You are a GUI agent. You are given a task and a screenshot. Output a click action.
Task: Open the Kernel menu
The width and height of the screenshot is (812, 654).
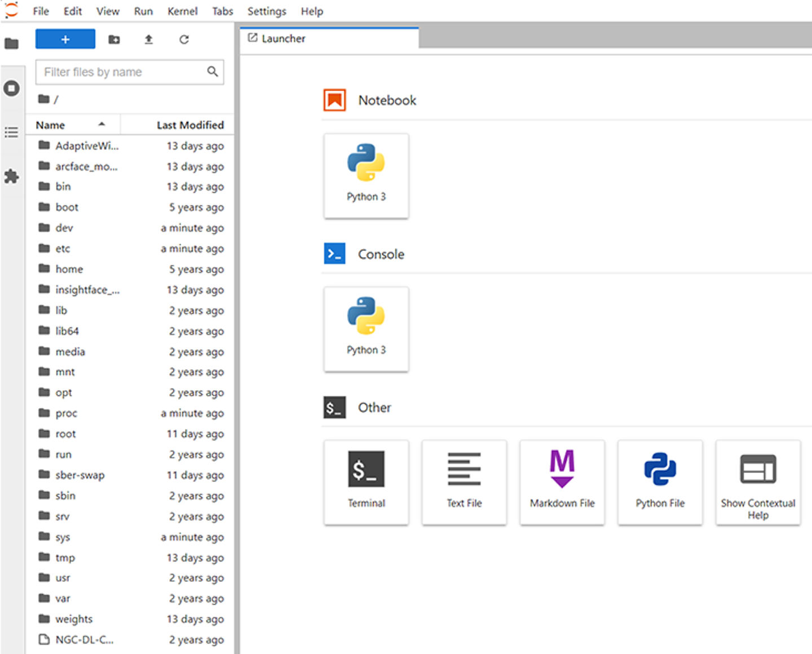point(182,11)
